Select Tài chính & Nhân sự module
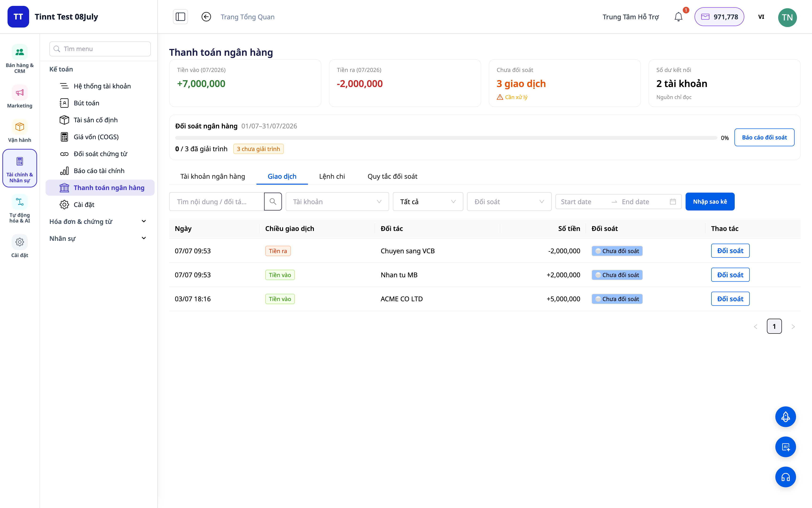Viewport: 812px width, 508px height. point(20,168)
